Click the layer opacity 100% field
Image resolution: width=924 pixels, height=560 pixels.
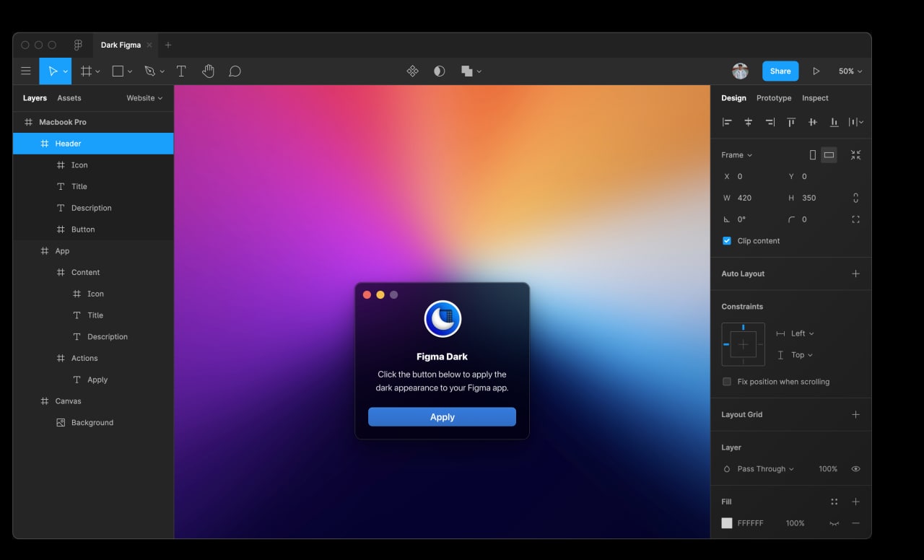(828, 469)
